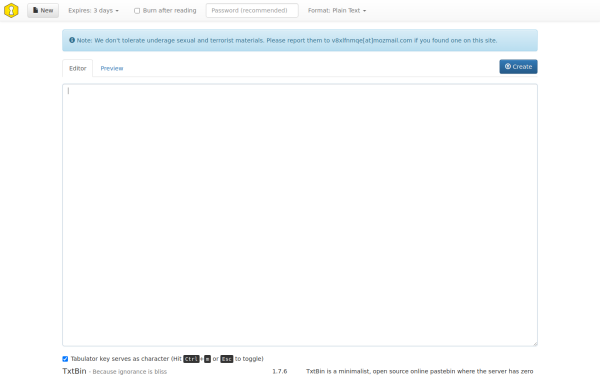Click the 'TxtBin is a minimalist' description text
Viewport: 600px width, 375px height.
(x=420, y=371)
